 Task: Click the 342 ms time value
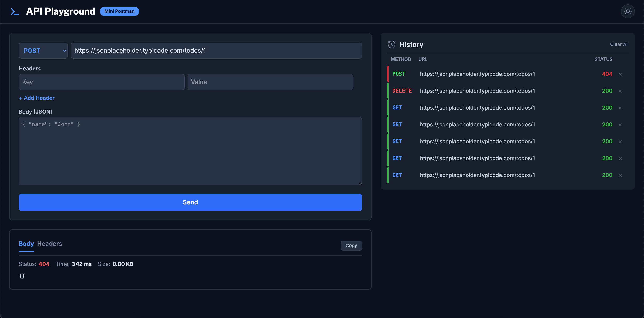[x=82, y=264]
